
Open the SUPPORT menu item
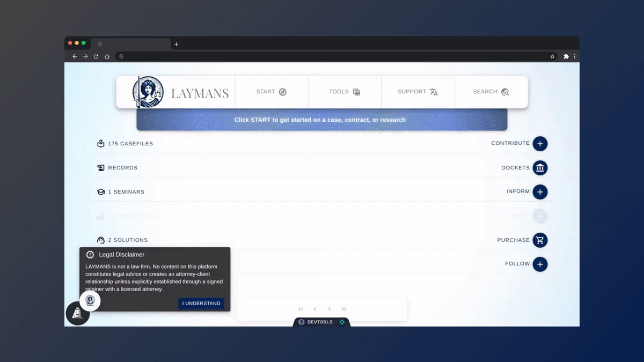pos(418,92)
